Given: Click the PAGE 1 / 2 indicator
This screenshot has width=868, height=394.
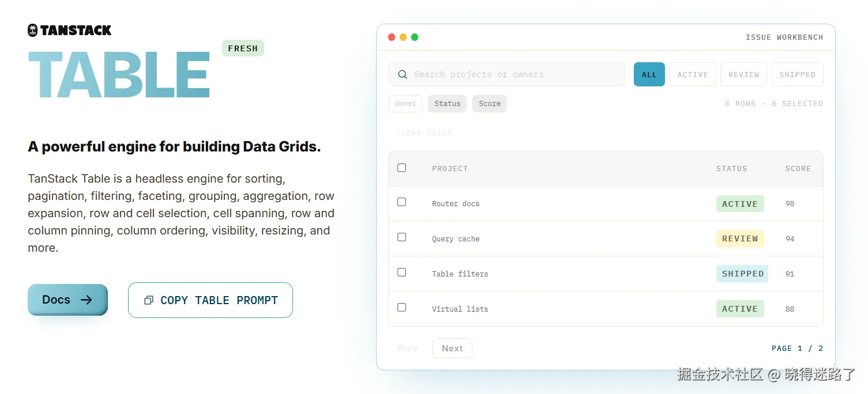Looking at the screenshot, I should pyautogui.click(x=798, y=348).
